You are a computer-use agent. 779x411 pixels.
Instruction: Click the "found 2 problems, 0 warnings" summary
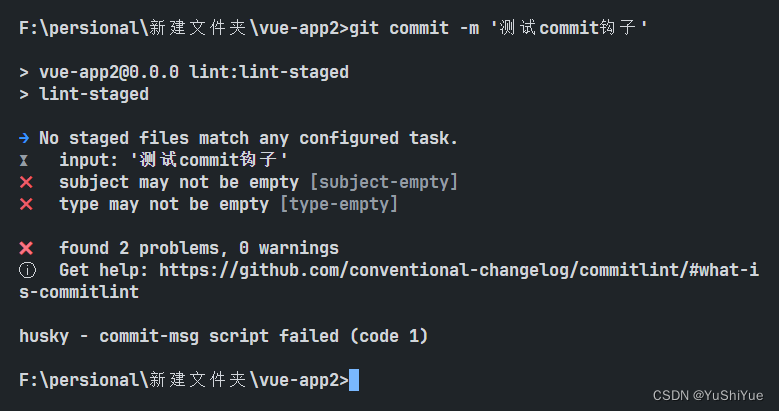199,248
